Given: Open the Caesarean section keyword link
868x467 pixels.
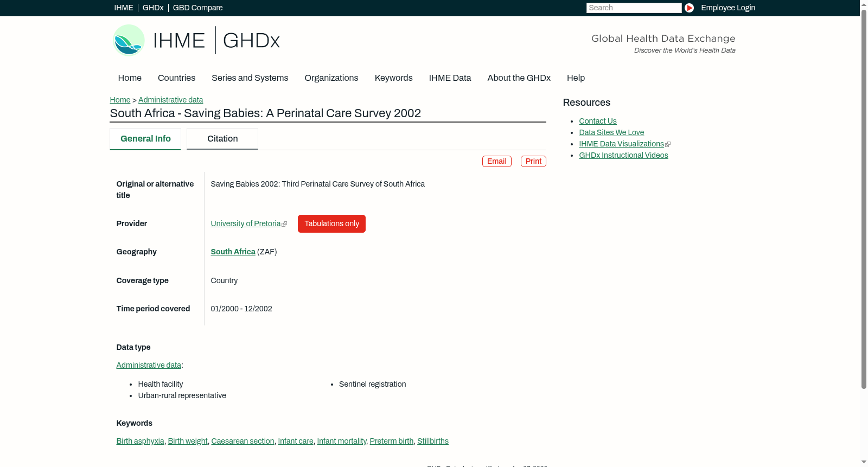Looking at the screenshot, I should (x=242, y=441).
